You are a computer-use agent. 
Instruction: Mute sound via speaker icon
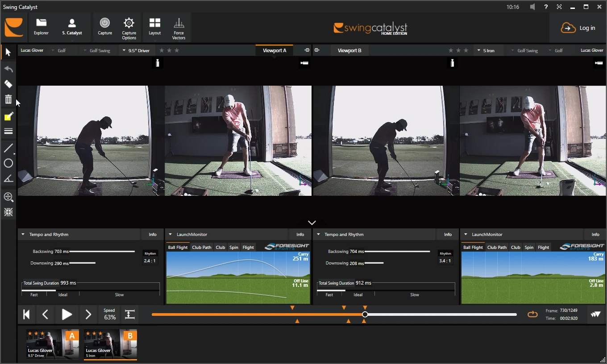point(532,7)
